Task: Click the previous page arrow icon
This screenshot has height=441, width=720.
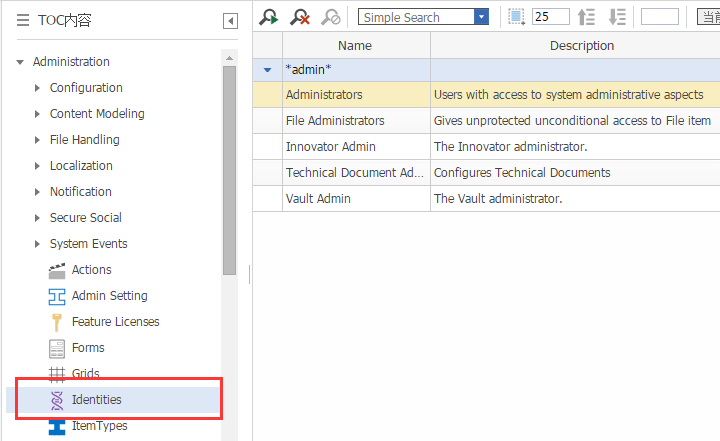Action: tap(587, 17)
